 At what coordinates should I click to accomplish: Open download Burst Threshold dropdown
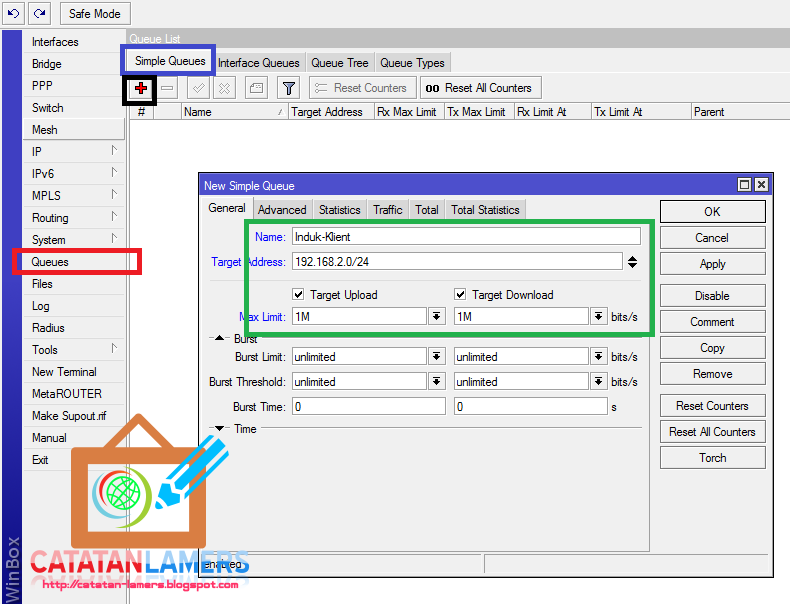598,382
